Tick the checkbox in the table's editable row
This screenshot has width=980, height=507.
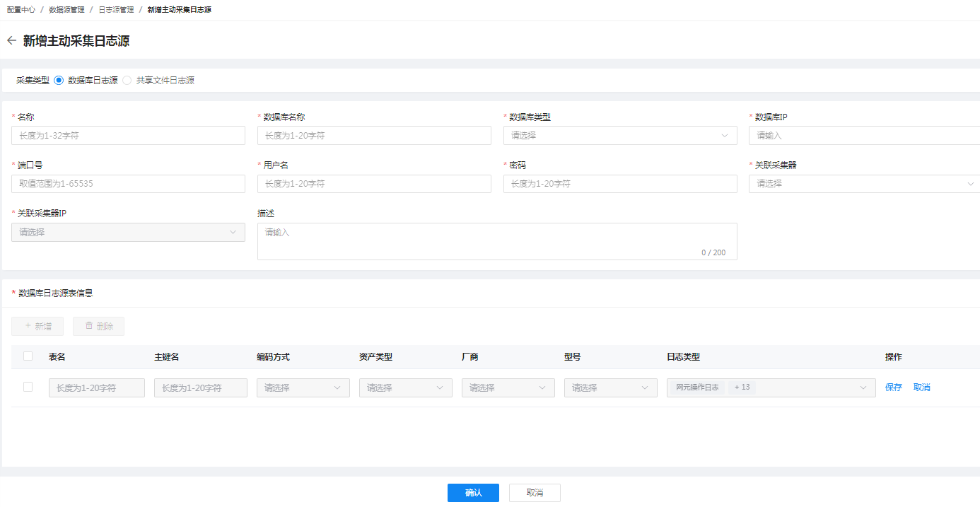[x=28, y=387]
